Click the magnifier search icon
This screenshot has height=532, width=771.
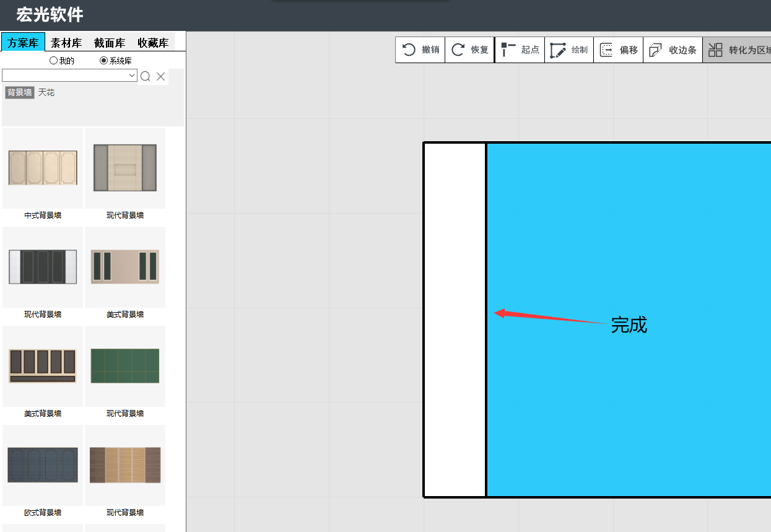[x=146, y=76]
